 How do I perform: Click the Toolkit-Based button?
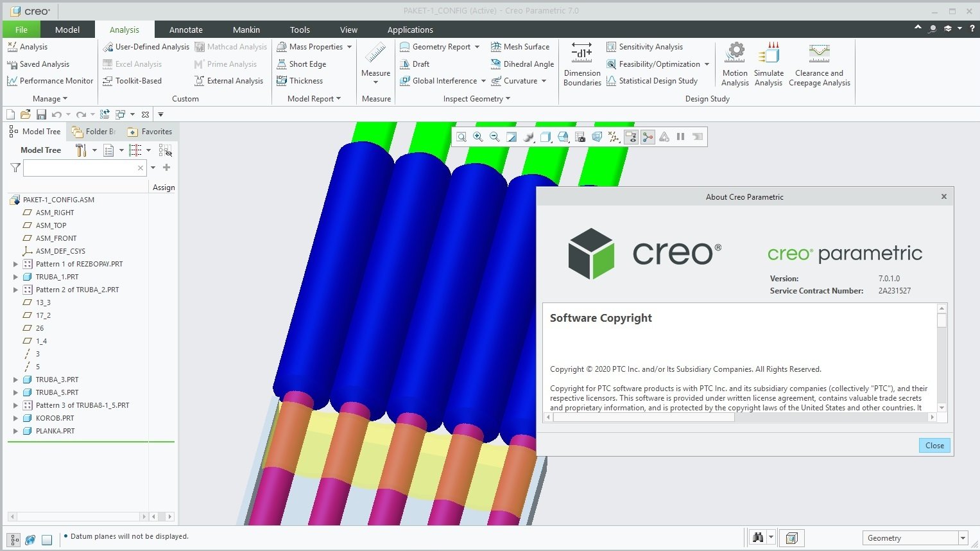point(132,81)
